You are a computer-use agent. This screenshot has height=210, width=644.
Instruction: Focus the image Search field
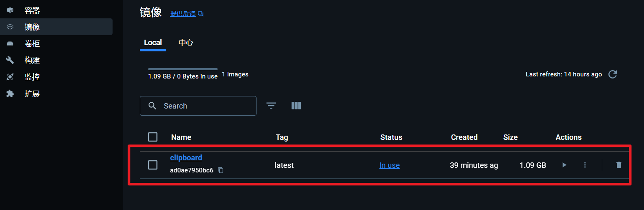pyautogui.click(x=198, y=106)
